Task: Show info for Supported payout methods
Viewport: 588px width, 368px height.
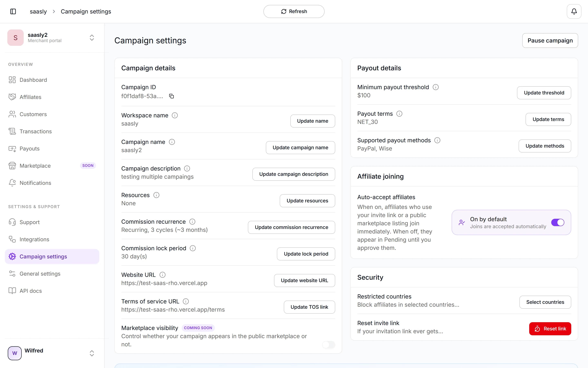Action: click(x=437, y=140)
